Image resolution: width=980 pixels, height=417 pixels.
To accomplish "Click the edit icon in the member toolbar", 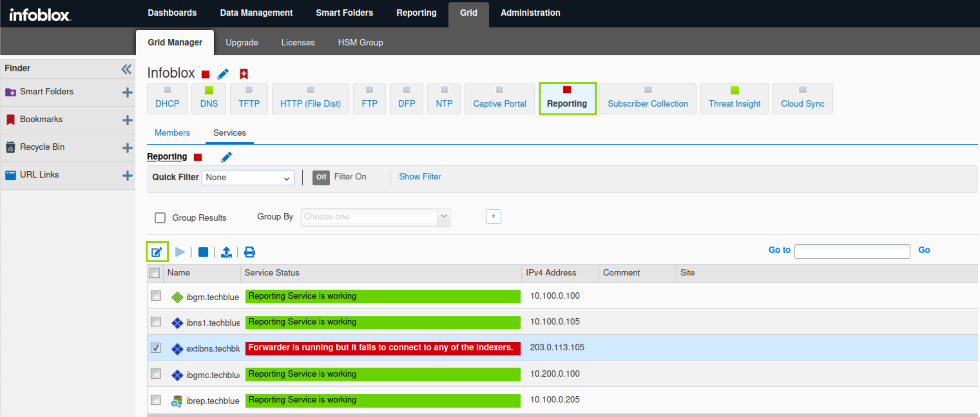I will coord(157,252).
